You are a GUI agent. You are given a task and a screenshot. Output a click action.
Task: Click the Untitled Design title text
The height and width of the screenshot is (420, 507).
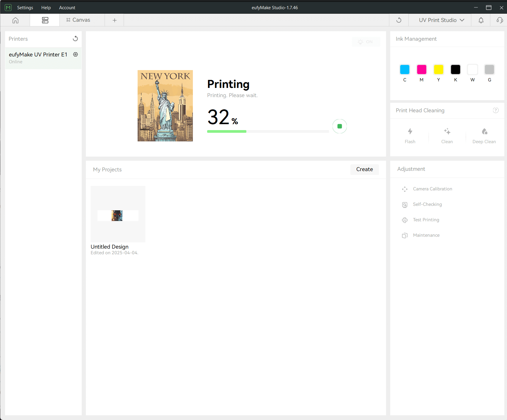[109, 247]
